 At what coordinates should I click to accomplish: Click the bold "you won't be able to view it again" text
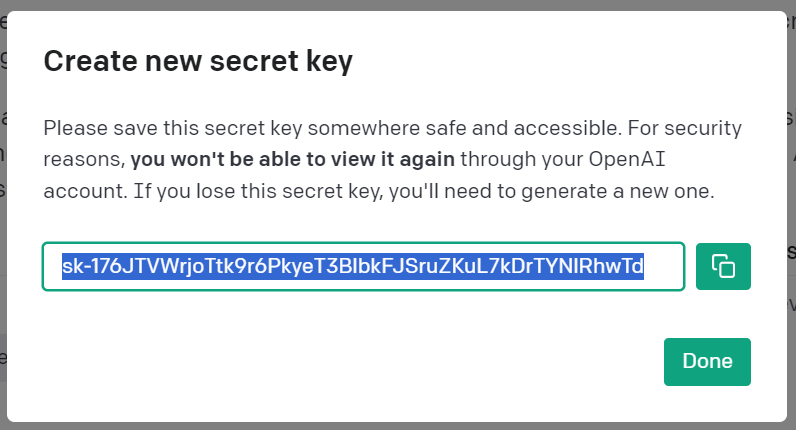click(x=293, y=159)
